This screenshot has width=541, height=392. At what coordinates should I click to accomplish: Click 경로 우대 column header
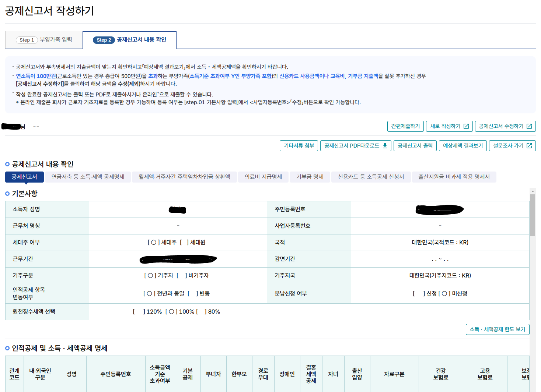[x=263, y=374]
